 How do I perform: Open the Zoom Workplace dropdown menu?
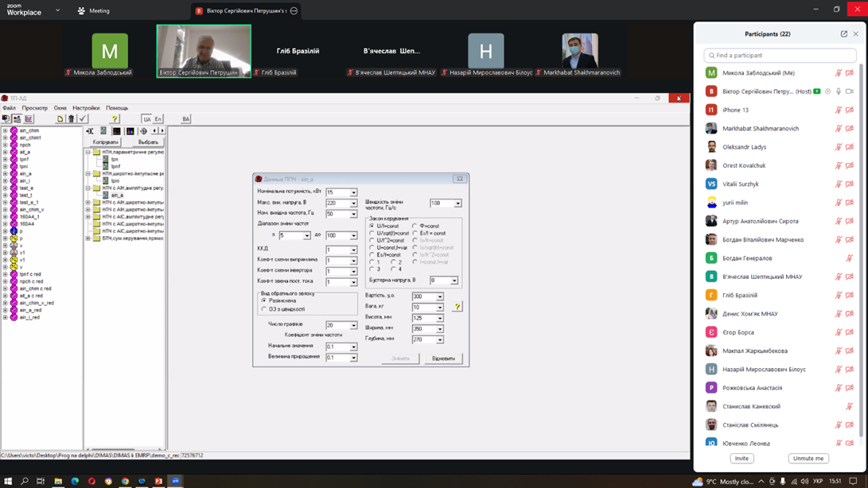pyautogui.click(x=57, y=10)
